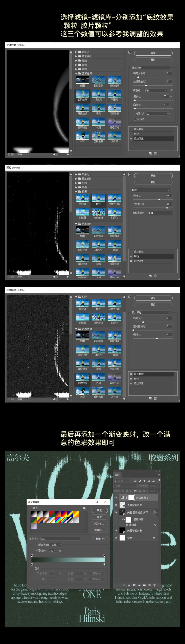Viewport: 185px width, 644px height.
Task: Click right color stop of gradient bar
Action: tap(104, 564)
